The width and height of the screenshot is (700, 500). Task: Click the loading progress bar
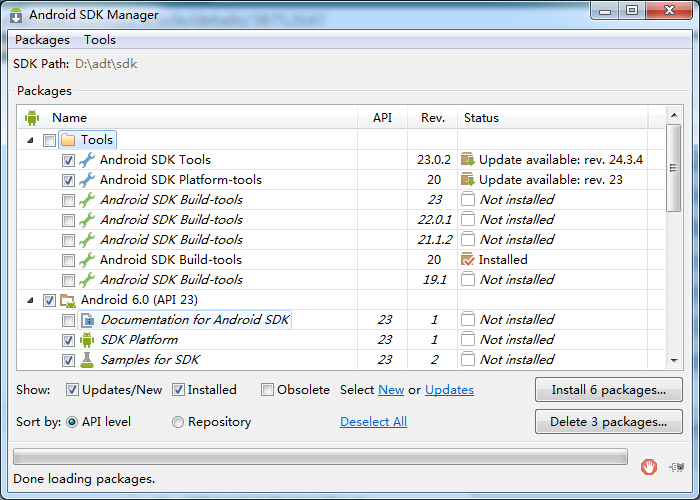coord(321,457)
